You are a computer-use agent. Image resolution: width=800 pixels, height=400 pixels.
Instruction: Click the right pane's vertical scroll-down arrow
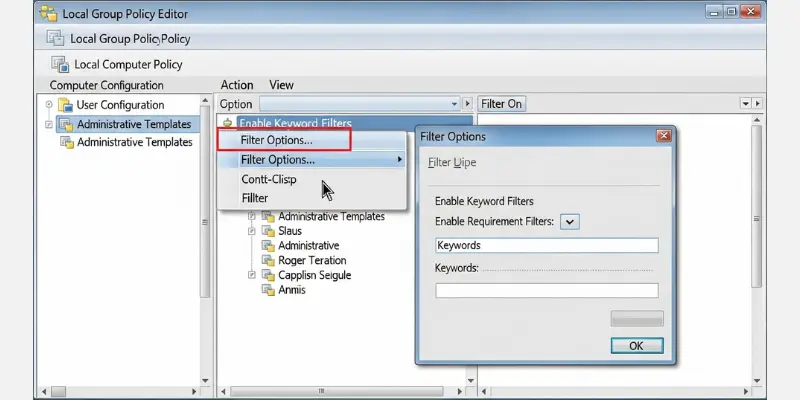(757, 381)
